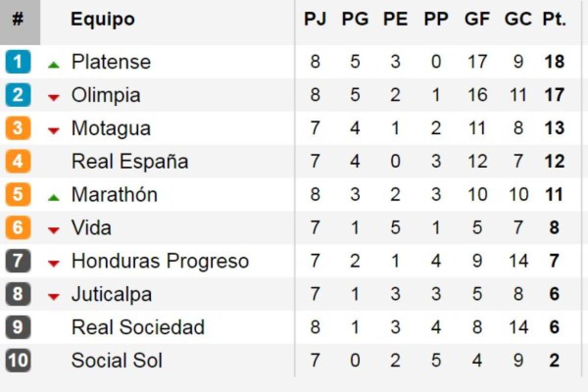Click the orange position 6 badge

point(18,228)
